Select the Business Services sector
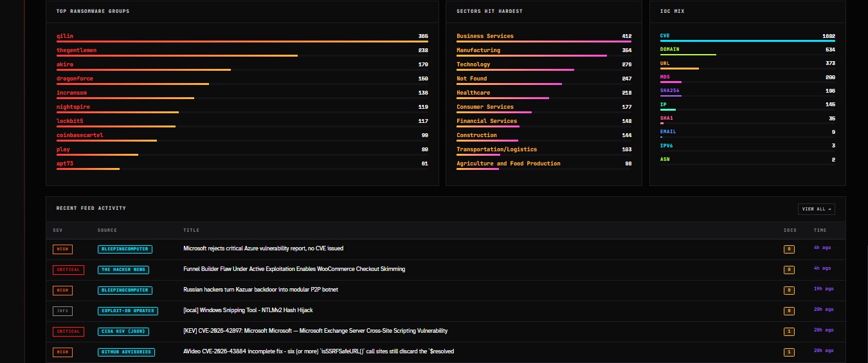The image size is (868, 363). (x=544, y=38)
